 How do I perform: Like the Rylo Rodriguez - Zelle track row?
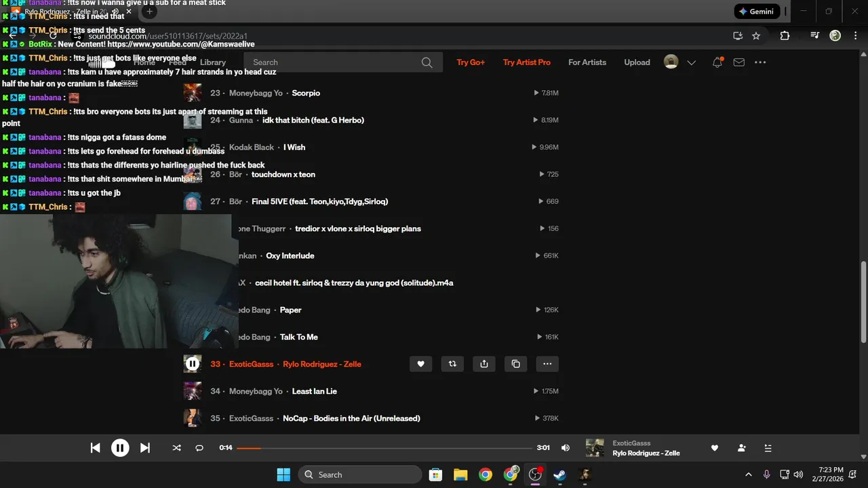click(x=420, y=364)
